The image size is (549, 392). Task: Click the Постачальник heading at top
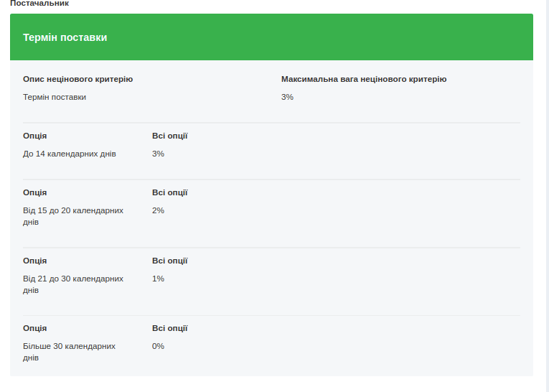[x=39, y=4]
